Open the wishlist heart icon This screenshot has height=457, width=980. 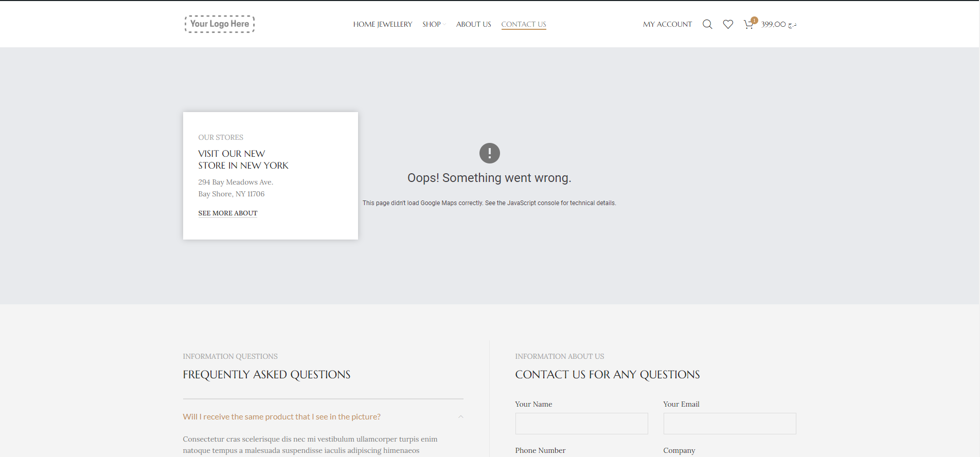(x=728, y=24)
